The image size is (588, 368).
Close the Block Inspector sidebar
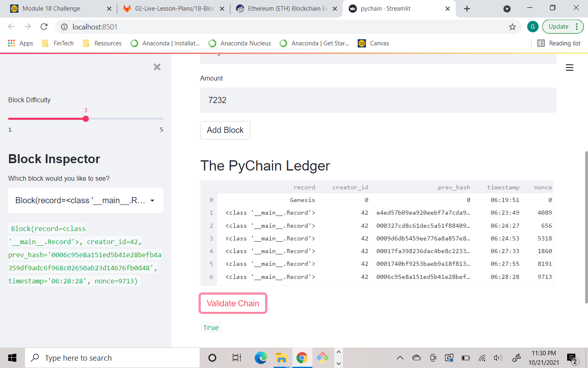(157, 67)
